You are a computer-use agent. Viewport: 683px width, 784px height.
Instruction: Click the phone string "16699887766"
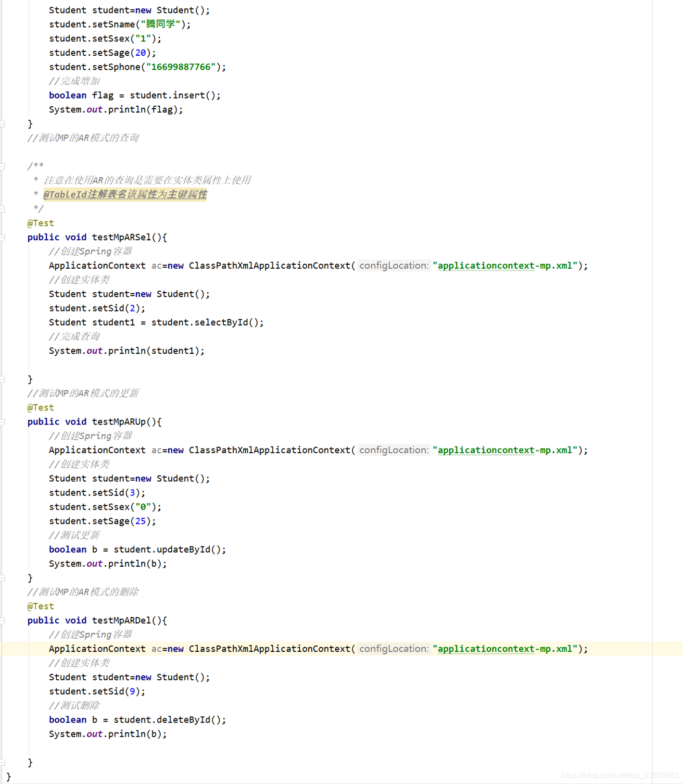point(181,67)
